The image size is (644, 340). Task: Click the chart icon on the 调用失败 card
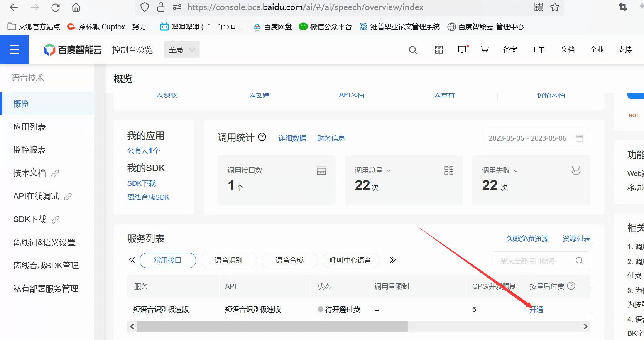tap(576, 170)
